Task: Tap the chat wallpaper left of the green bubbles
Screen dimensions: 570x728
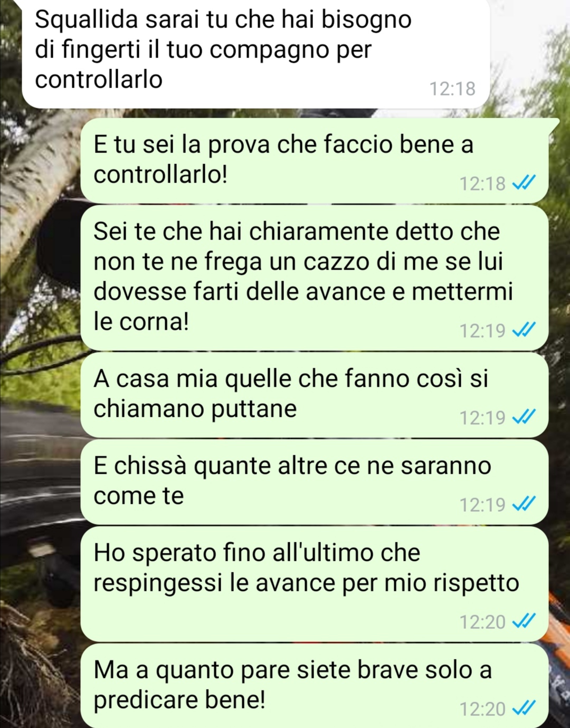Action: pyautogui.click(x=40, y=422)
